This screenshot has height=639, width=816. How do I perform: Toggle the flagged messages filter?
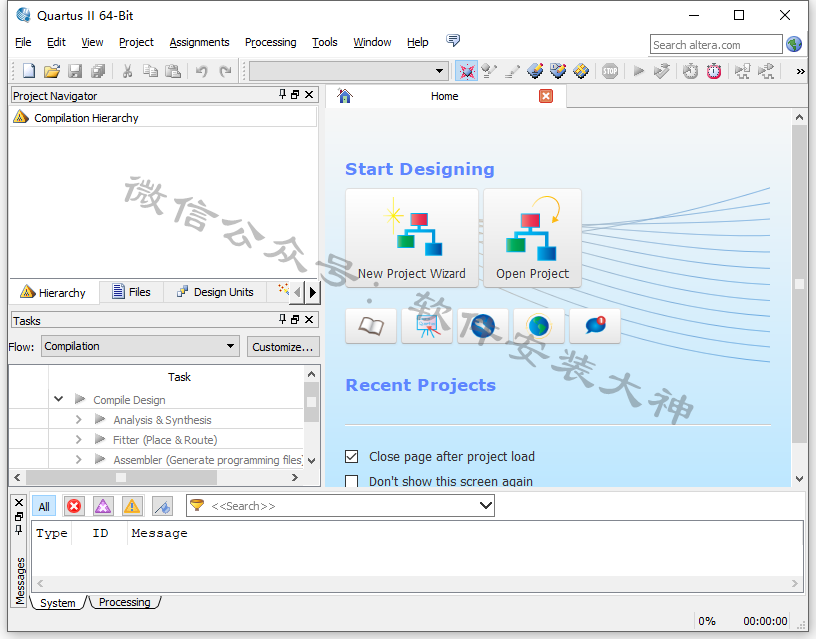[163, 506]
